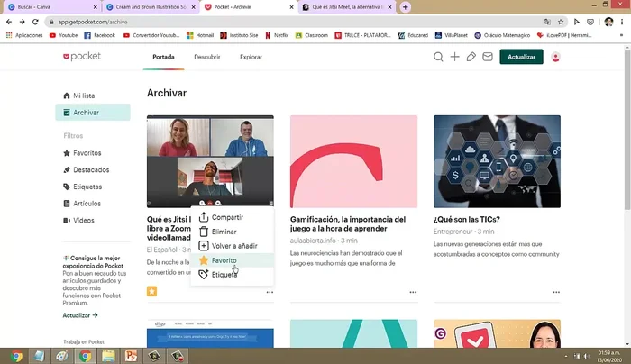The image size is (631, 364).
Task: Choose Volver a añadir in menu
Action: [233, 246]
